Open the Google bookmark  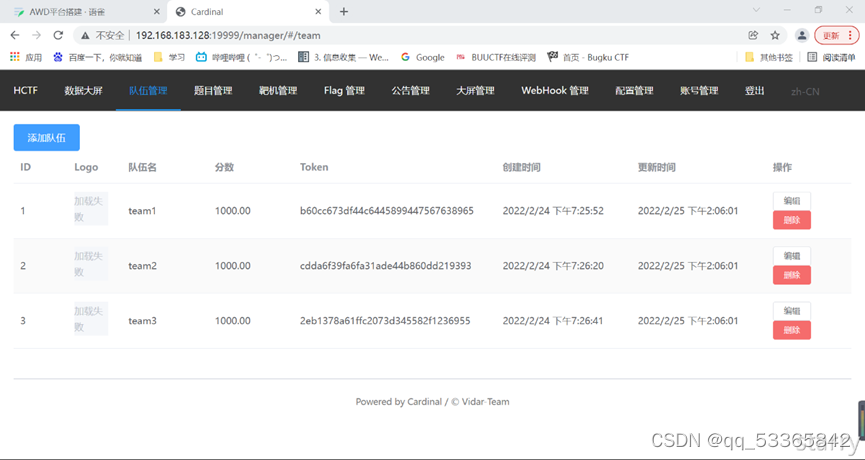(423, 57)
